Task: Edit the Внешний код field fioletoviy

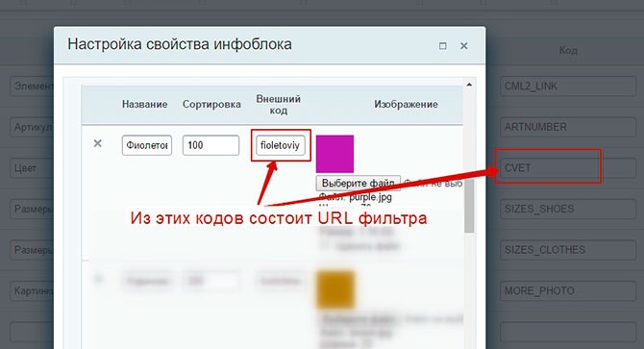Action: 281,145
